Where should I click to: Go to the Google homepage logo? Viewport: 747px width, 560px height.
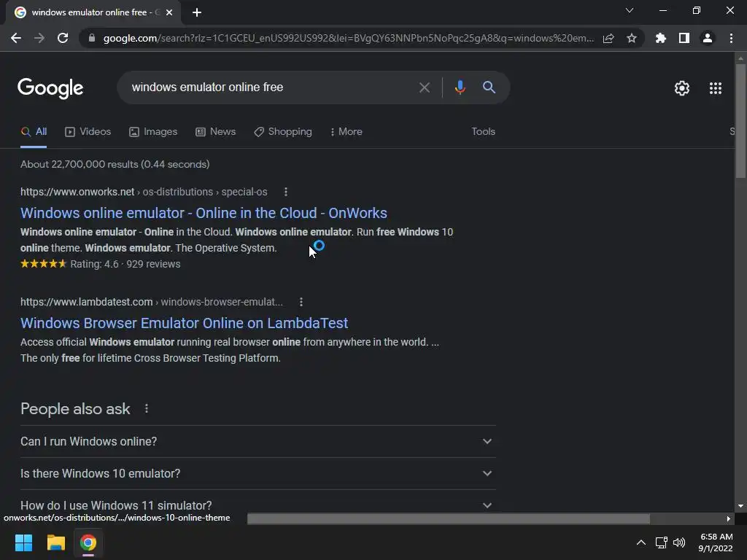(50, 88)
